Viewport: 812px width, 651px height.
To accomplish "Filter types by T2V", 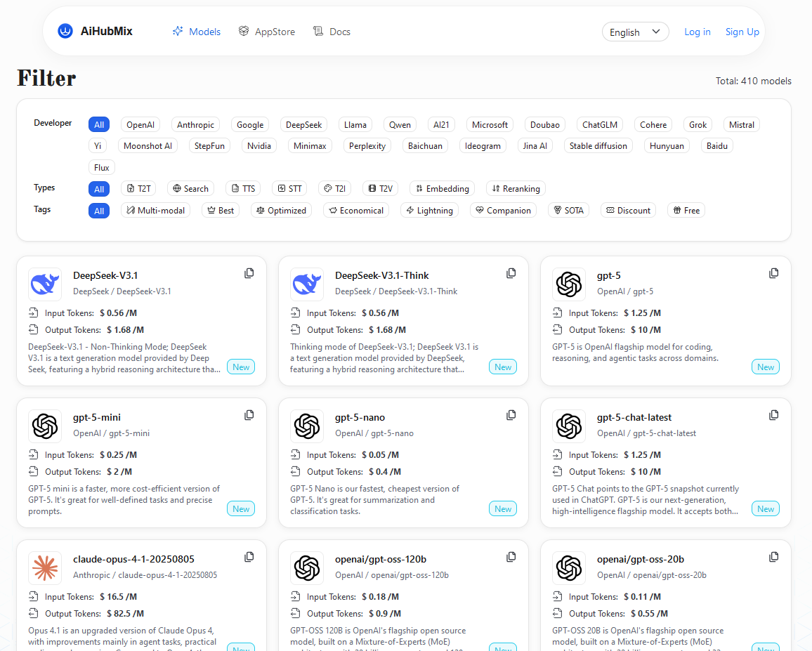I will (x=380, y=188).
